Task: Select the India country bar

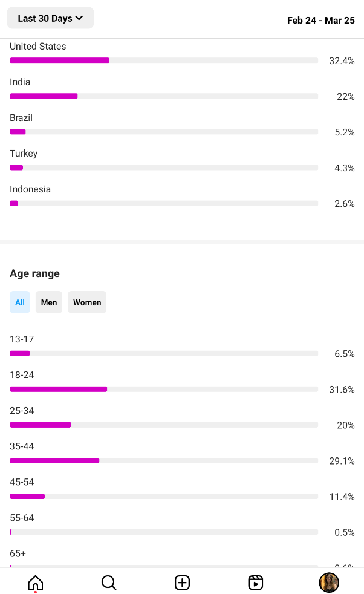Action: point(164,96)
